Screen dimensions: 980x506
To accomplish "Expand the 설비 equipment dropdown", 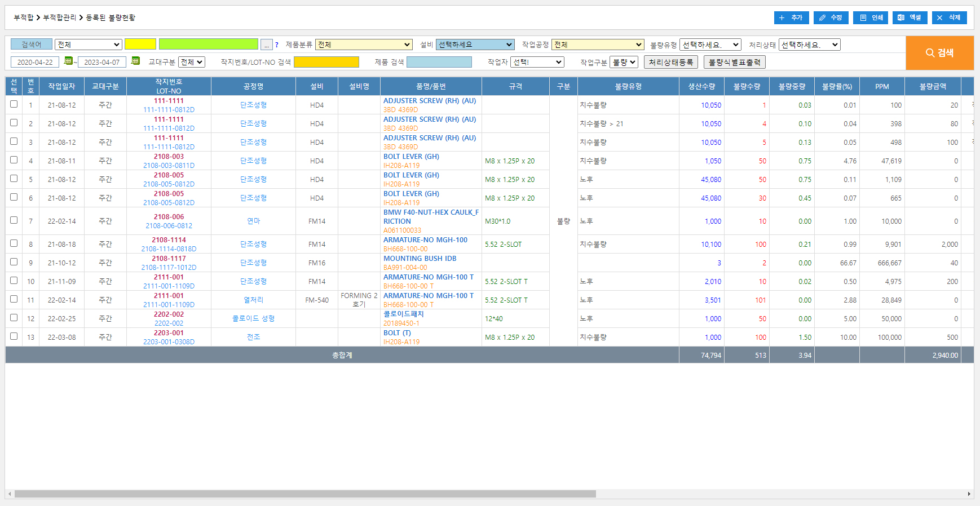I will (x=475, y=45).
